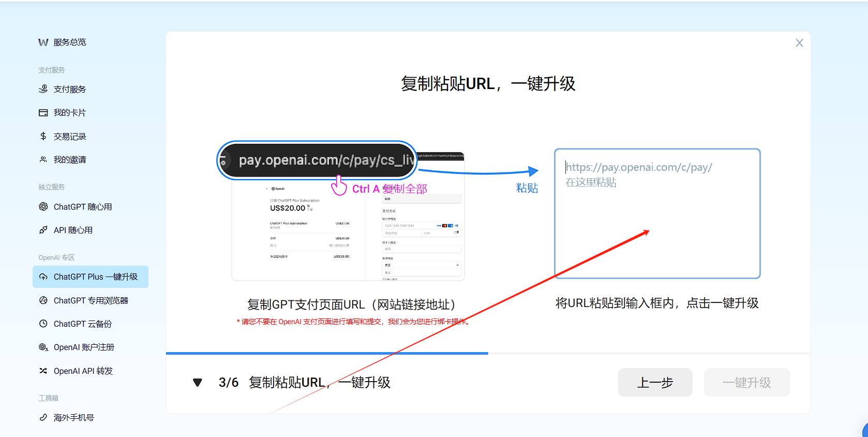Image resolution: width=868 pixels, height=437 pixels.
Task: Click the blue step progress bar
Action: click(x=327, y=353)
